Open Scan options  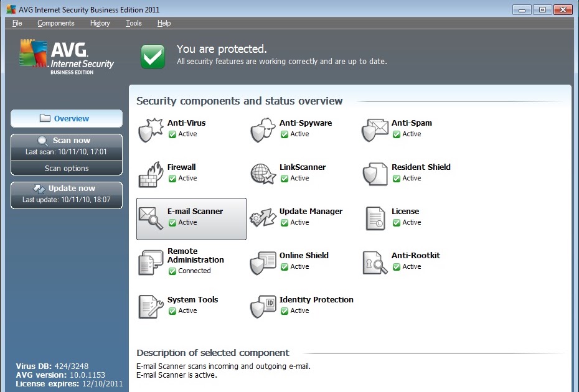point(67,169)
